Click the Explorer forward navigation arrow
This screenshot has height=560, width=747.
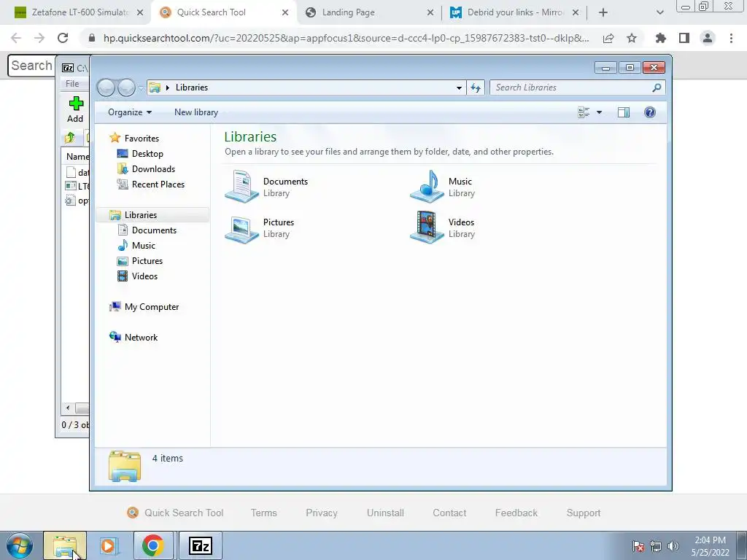[125, 87]
